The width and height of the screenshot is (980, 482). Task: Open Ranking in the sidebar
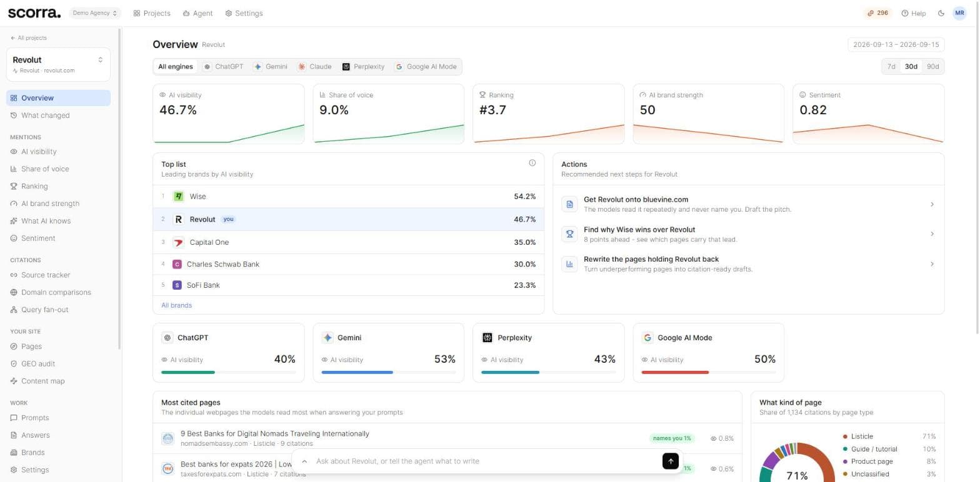tap(58, 187)
